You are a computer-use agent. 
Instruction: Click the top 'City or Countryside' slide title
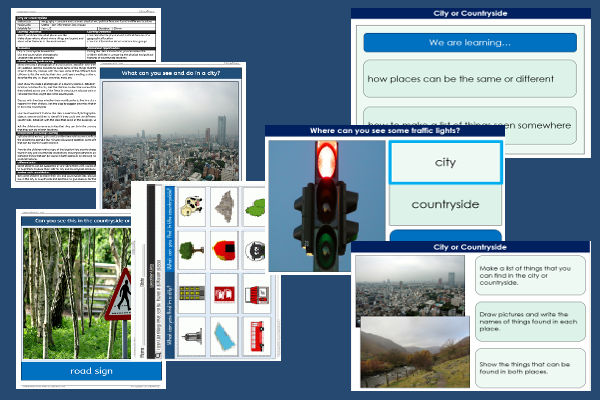470,13
